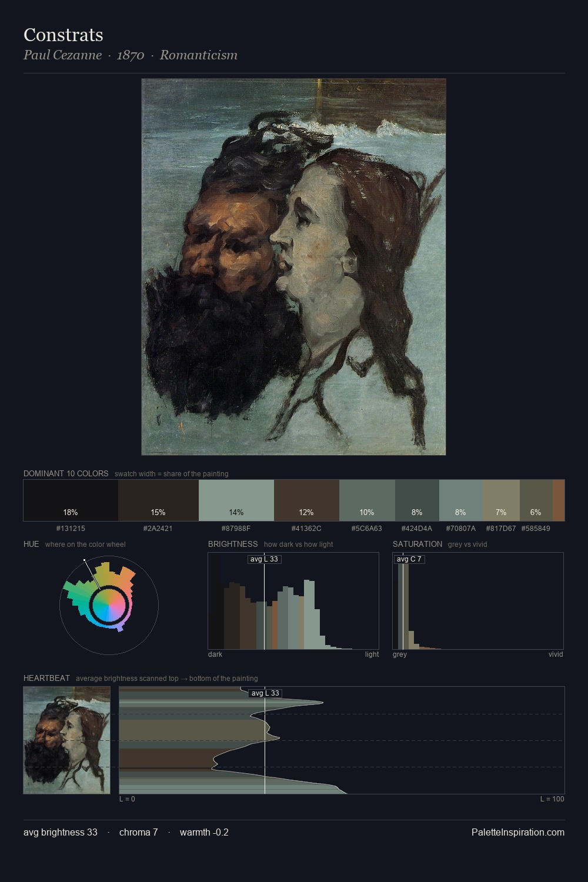Choose the 12% brown swatch
Viewport: 588px width, 882px height.
coord(306,500)
